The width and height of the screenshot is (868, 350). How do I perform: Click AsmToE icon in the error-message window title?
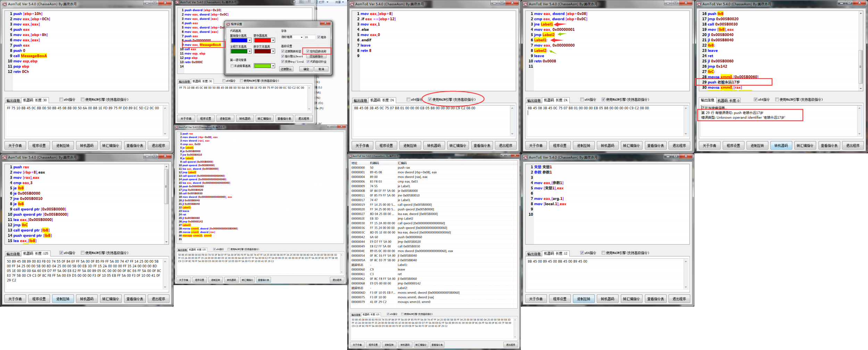[699, 4]
